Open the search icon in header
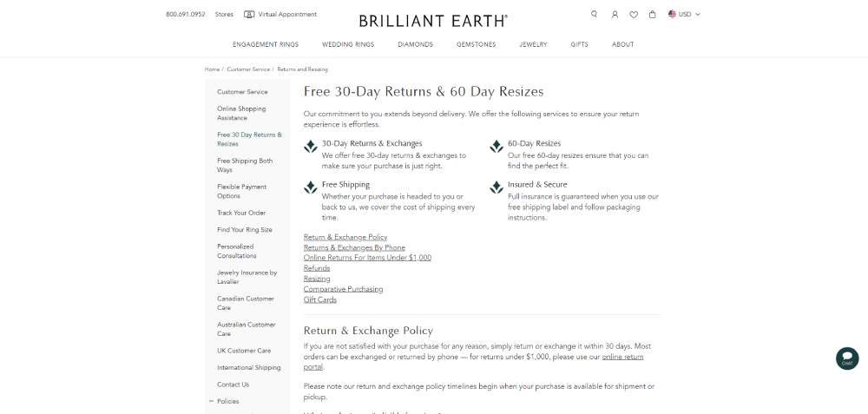This screenshot has width=868, height=414. (x=594, y=15)
